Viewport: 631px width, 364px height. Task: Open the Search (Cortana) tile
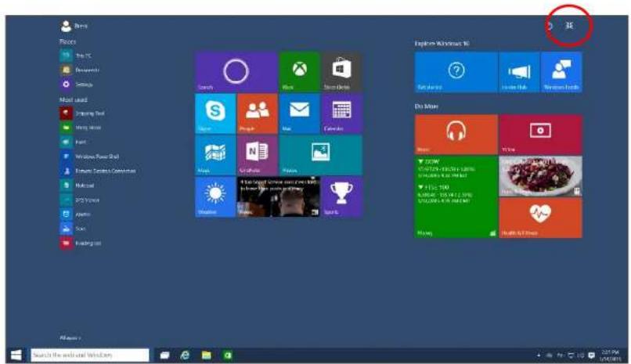[236, 71]
